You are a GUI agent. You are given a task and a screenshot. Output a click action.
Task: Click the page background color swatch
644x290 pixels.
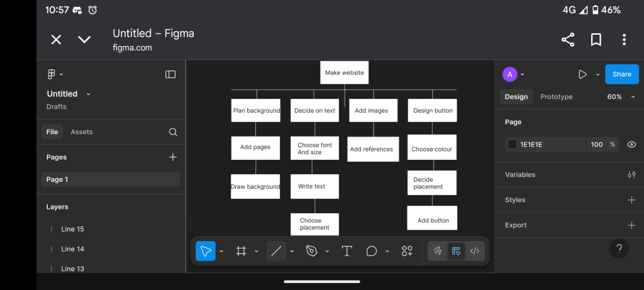click(513, 145)
